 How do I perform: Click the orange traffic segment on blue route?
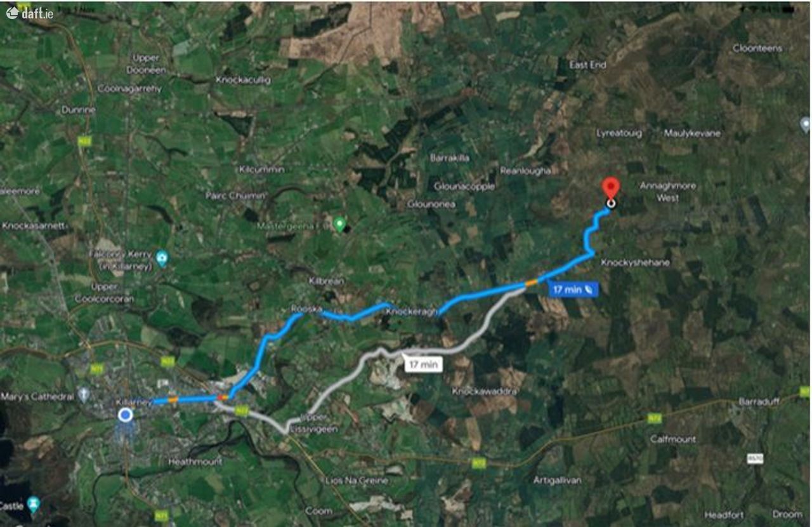tap(531, 282)
